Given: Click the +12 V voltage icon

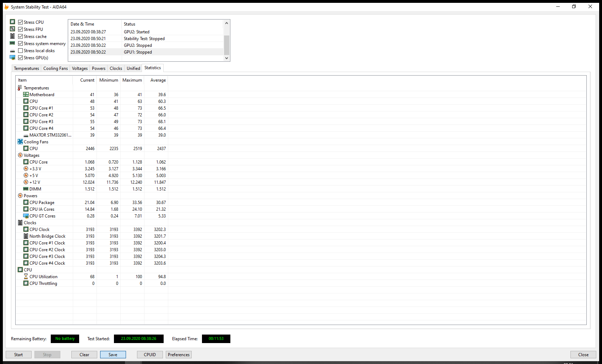Looking at the screenshot, I should click(x=26, y=182).
